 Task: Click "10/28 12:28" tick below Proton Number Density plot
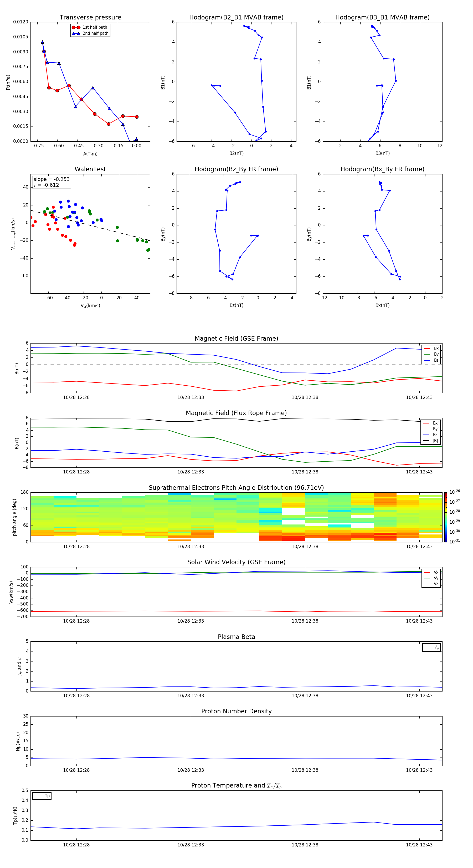pos(76,770)
